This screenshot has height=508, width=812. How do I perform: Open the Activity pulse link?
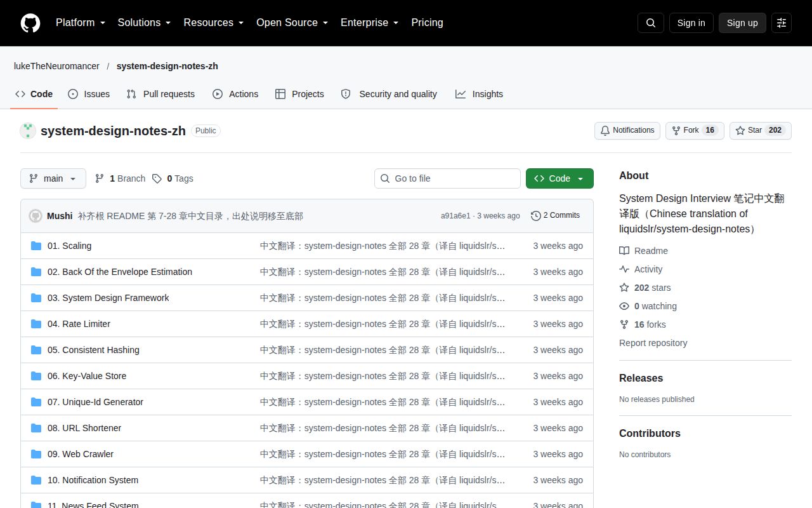tap(641, 269)
